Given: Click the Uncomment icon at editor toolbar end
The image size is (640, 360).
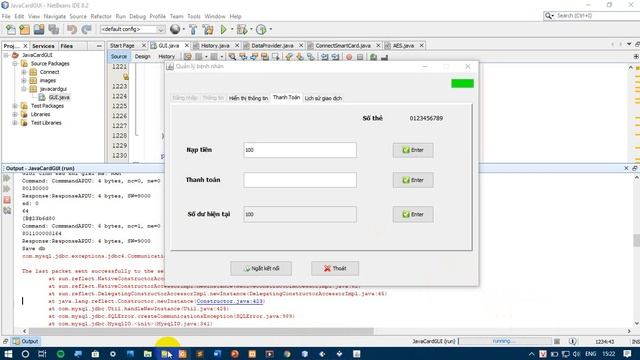Looking at the screenshot, I should point(384,57).
